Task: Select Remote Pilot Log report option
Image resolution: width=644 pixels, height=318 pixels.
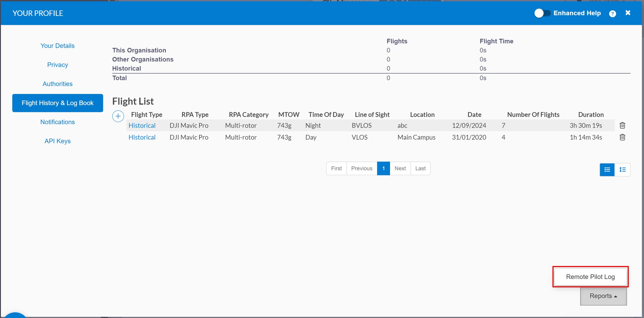Action: click(590, 277)
